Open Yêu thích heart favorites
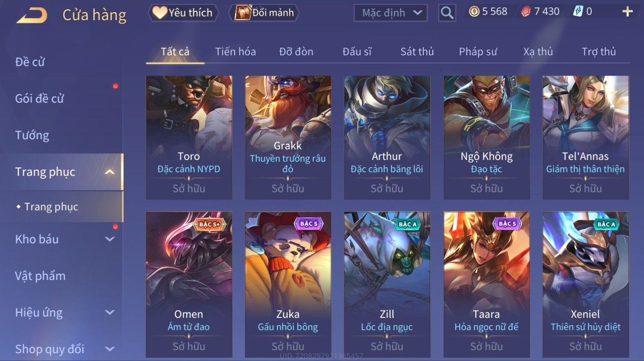644x361 pixels. [183, 13]
